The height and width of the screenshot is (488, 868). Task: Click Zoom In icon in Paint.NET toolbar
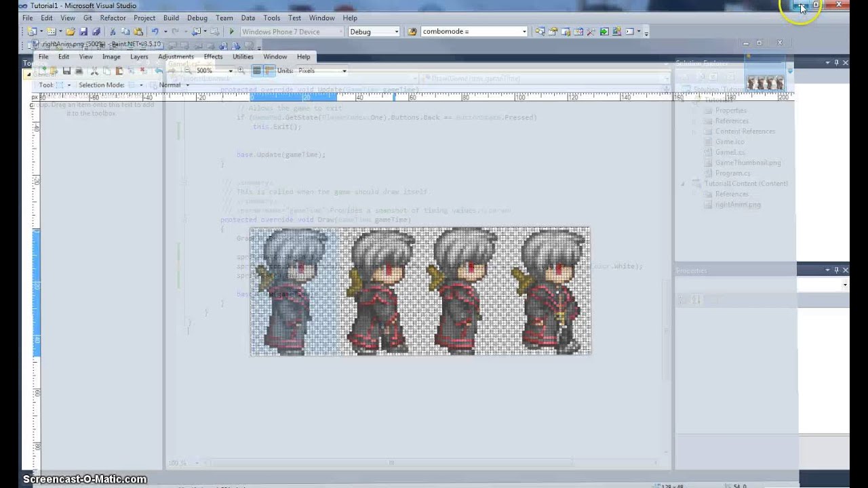pyautogui.click(x=241, y=70)
